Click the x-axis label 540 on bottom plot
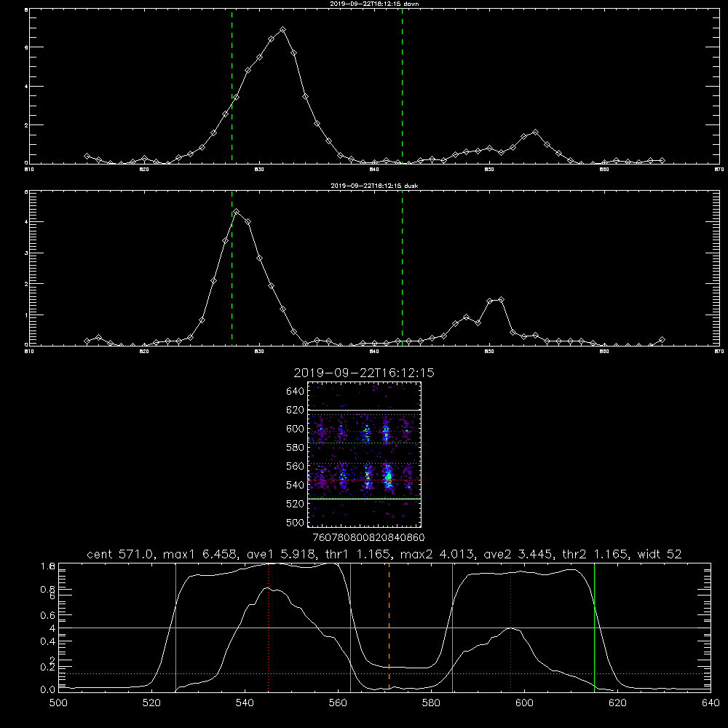 click(x=245, y=703)
